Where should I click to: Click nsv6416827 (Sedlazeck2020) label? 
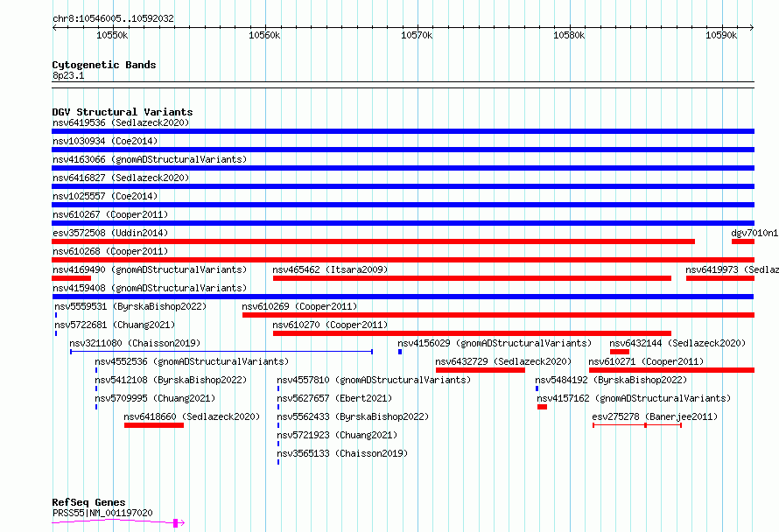click(121, 178)
